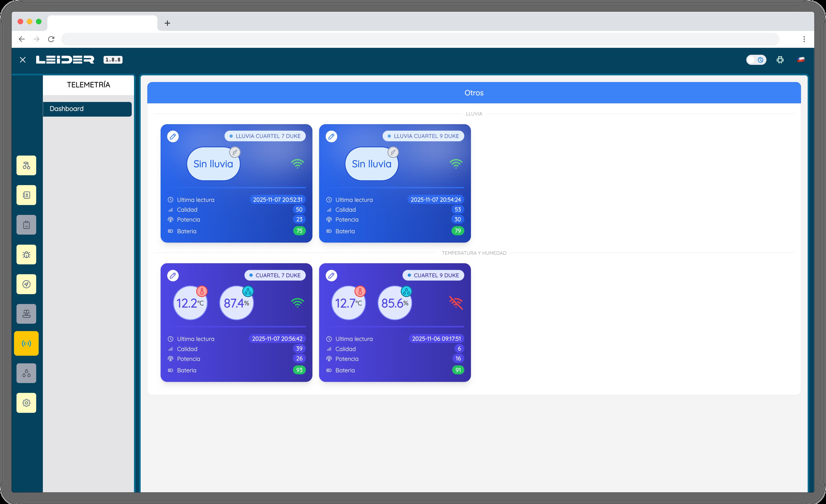This screenshot has width=826, height=504.
Task: Click the 85.6% humidity gauge
Action: [x=395, y=303]
